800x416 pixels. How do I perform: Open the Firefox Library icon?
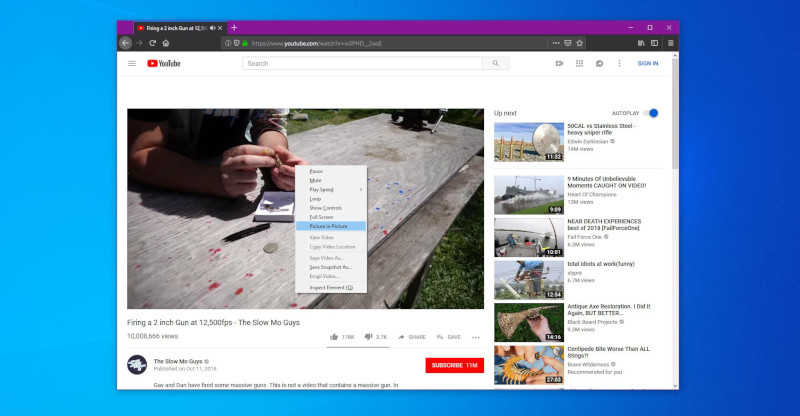[641, 43]
